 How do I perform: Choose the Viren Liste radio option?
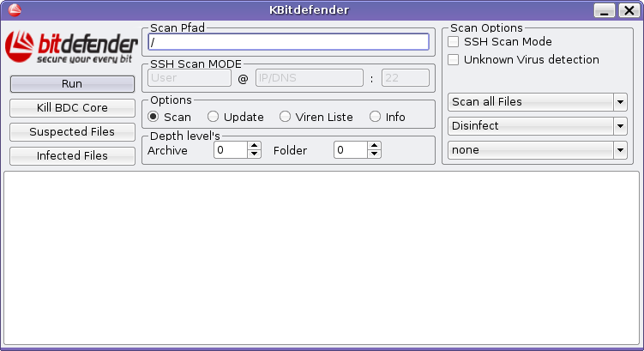pos(285,117)
